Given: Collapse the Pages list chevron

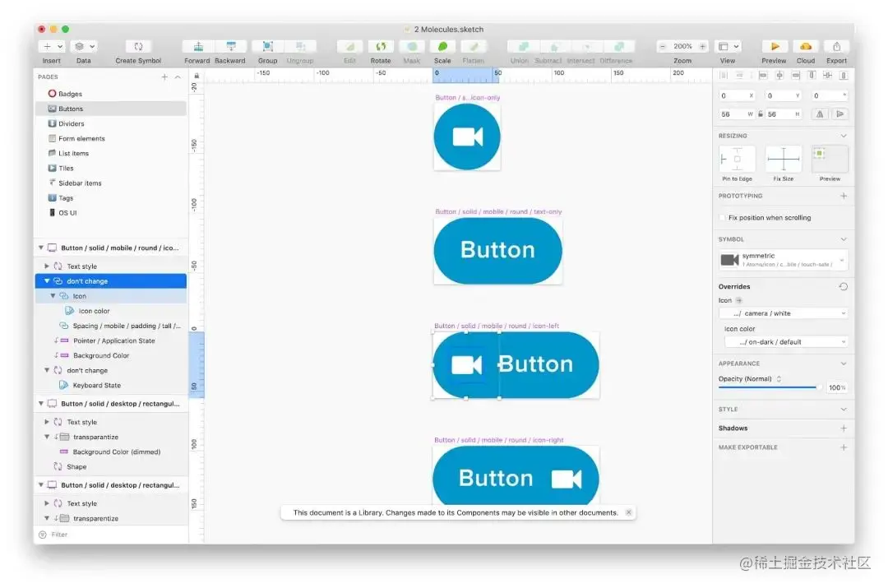Looking at the screenshot, I should coord(178,76).
